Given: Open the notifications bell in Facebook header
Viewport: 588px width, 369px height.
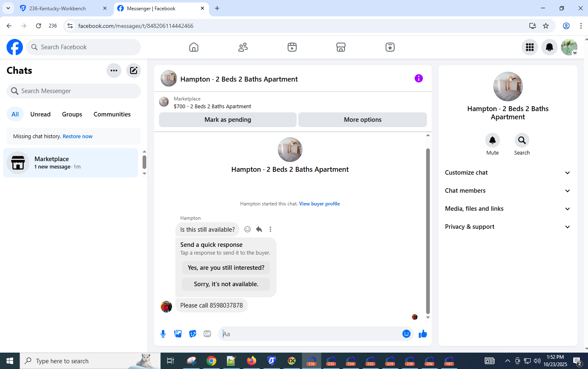Looking at the screenshot, I should point(549,47).
